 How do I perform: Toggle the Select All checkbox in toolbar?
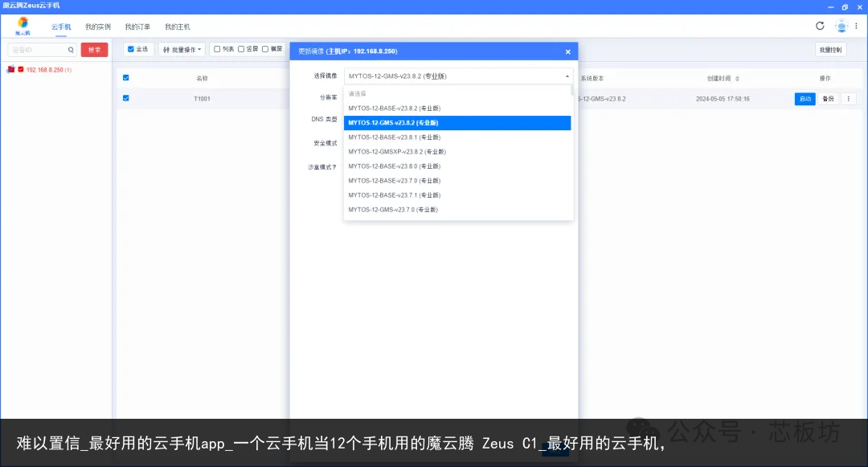[x=131, y=49]
